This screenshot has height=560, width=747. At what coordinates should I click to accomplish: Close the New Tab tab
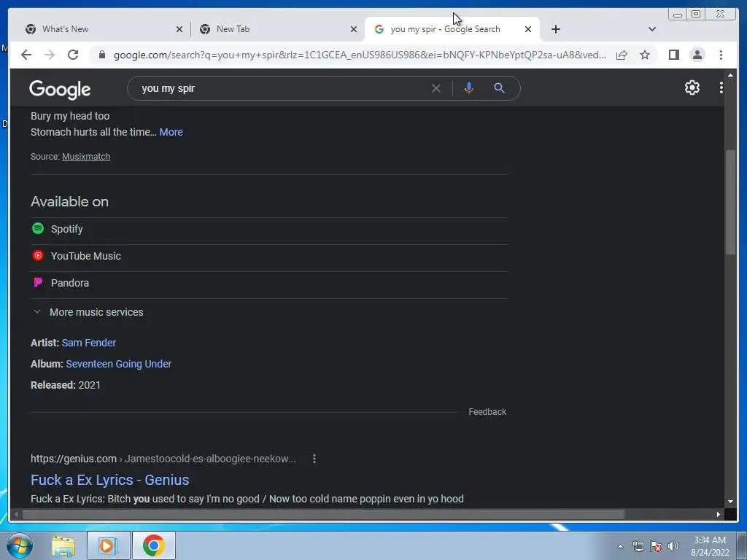[354, 29]
